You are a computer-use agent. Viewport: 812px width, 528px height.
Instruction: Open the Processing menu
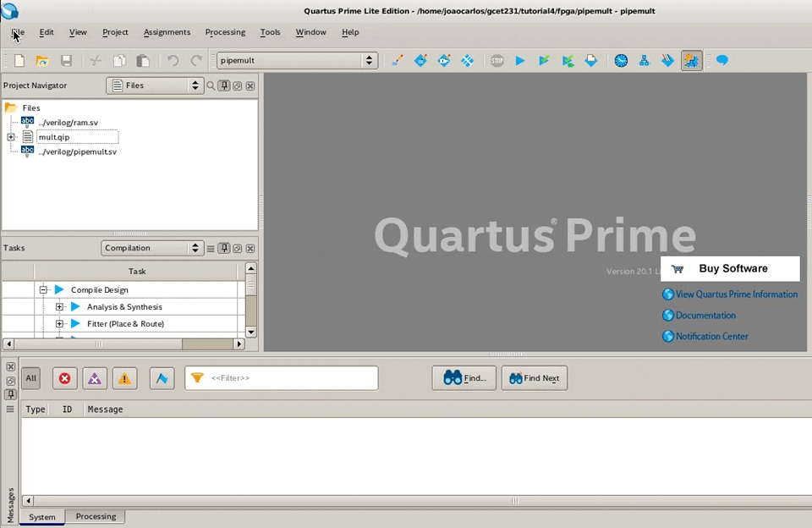point(225,32)
